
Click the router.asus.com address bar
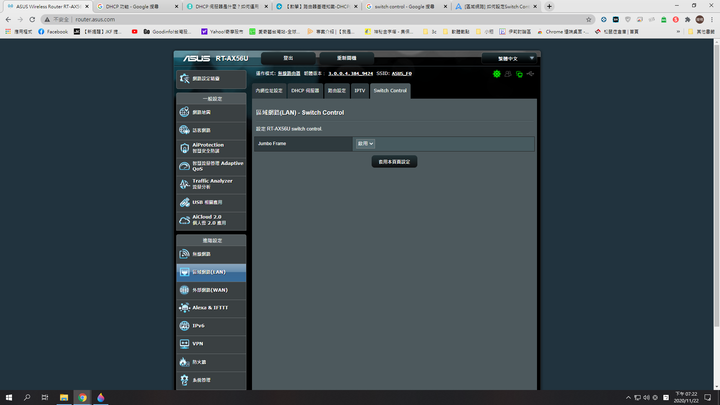coord(317,19)
